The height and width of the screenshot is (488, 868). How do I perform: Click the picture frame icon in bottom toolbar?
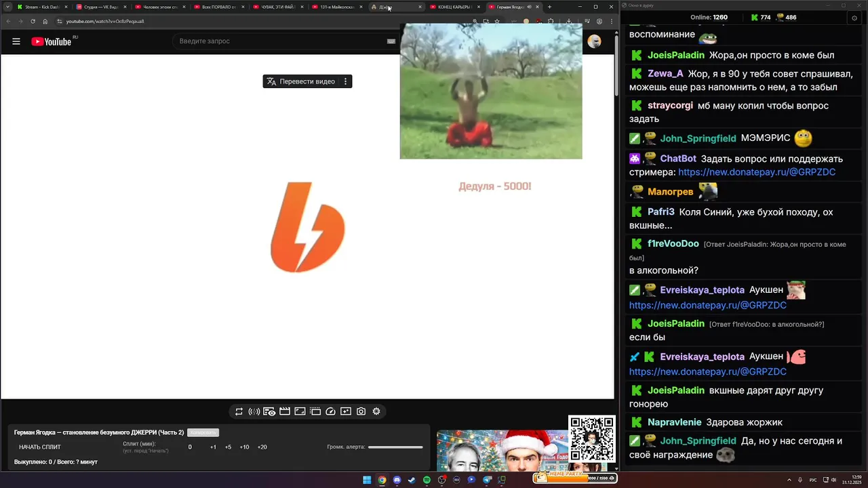click(x=300, y=411)
